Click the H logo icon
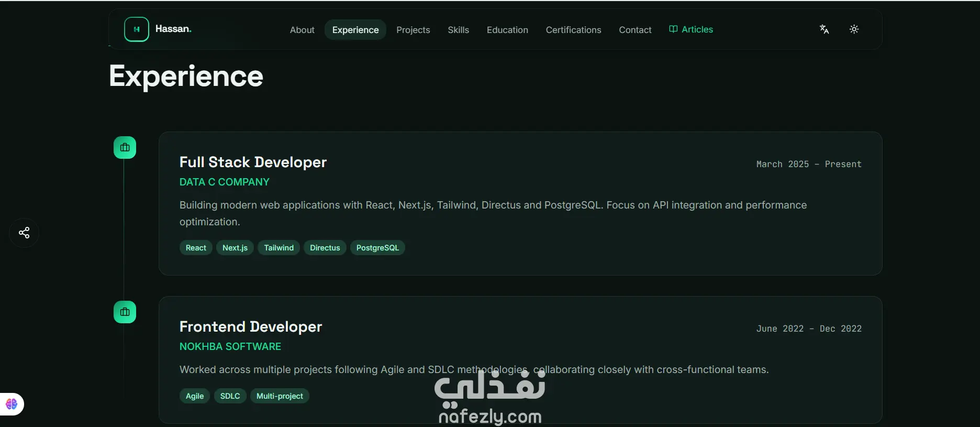 pyautogui.click(x=137, y=29)
